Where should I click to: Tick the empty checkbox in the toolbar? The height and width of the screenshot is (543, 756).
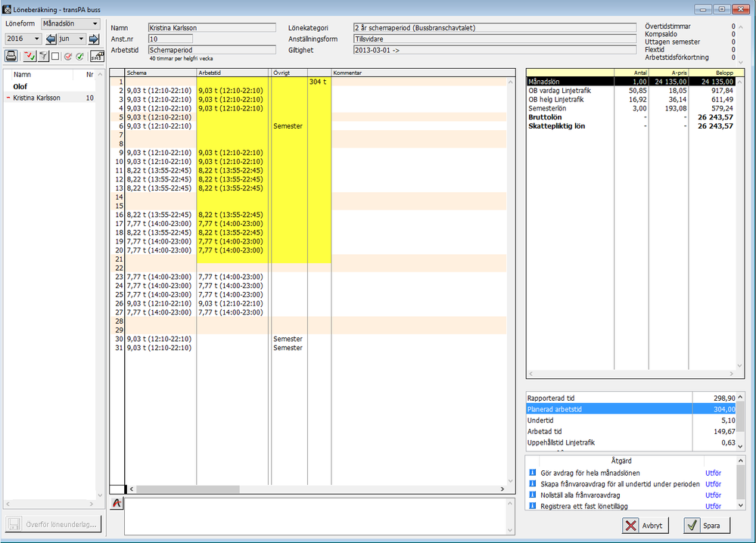click(55, 57)
